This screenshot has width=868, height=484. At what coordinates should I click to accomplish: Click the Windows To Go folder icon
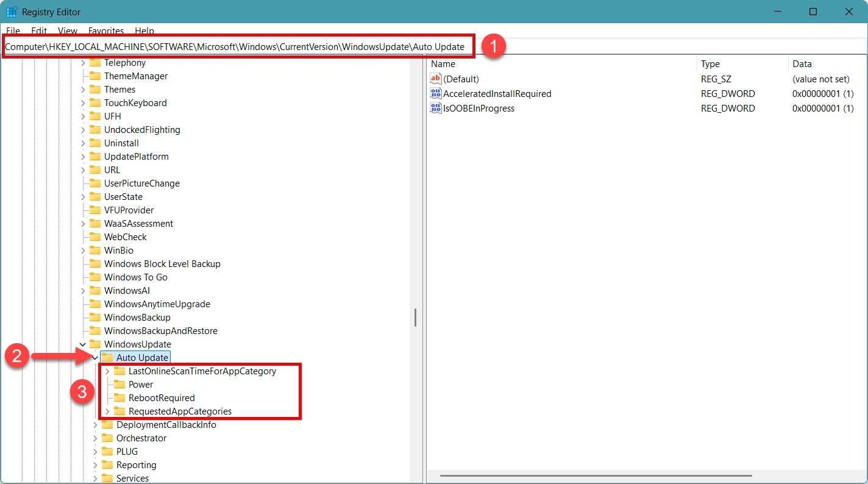[94, 277]
